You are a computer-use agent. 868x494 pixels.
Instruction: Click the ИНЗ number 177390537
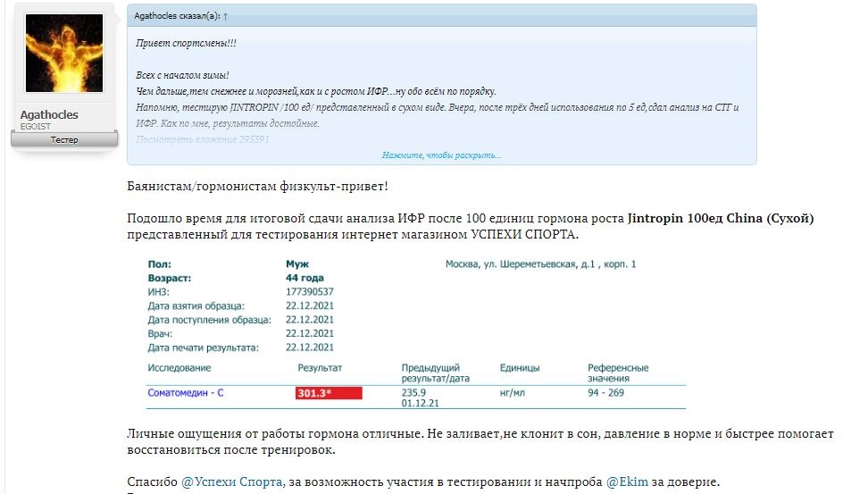tap(310, 292)
